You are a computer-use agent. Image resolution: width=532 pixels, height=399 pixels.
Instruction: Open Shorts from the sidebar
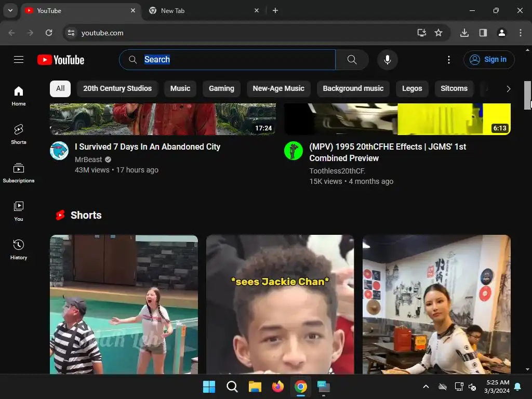tap(19, 135)
